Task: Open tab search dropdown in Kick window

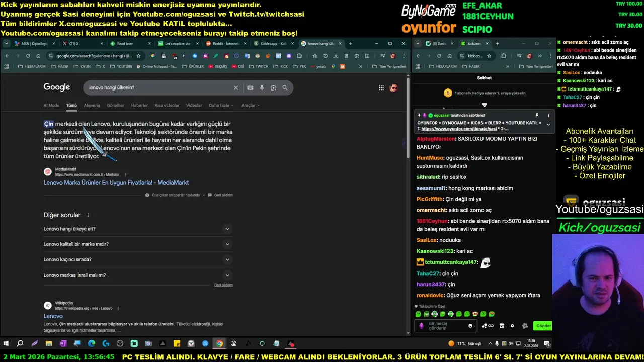Action: 417,44
